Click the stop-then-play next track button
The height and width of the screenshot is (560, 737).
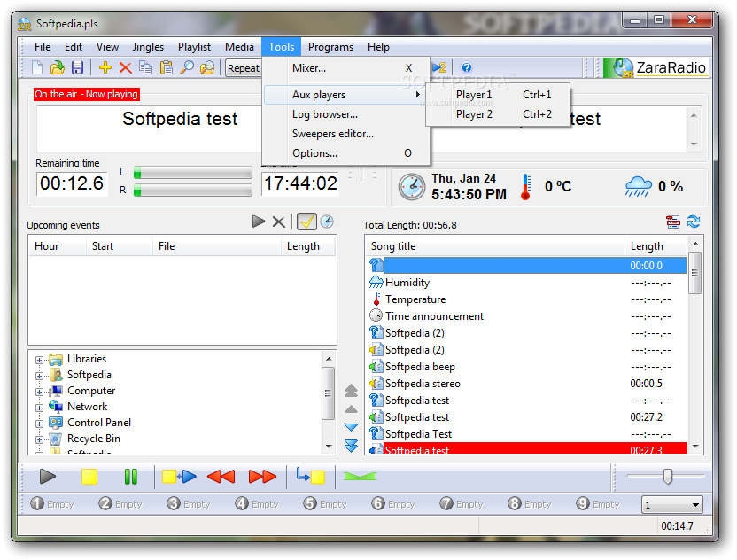tap(179, 477)
